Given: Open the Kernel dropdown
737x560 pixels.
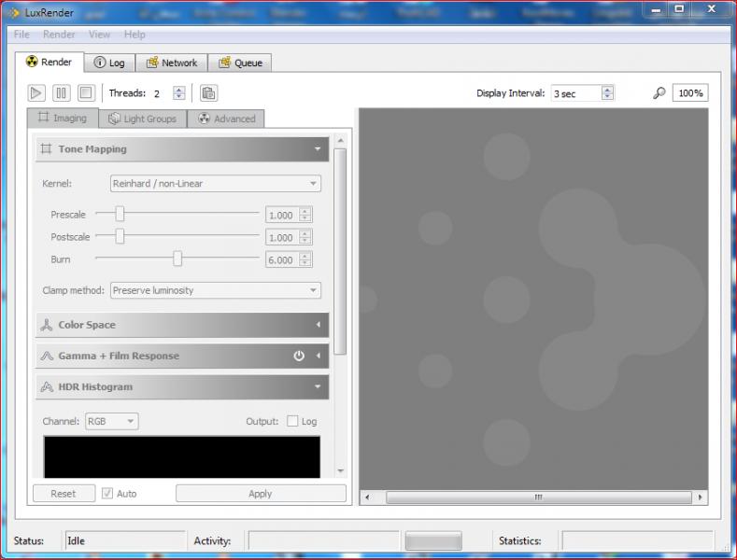Looking at the screenshot, I should [215, 184].
